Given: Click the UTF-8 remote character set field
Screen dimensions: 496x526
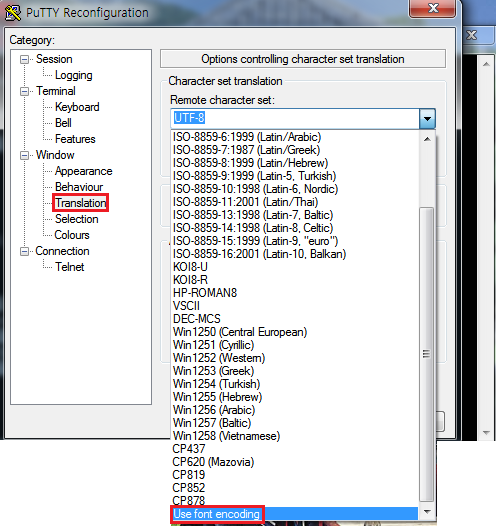Looking at the screenshot, I should [295, 118].
